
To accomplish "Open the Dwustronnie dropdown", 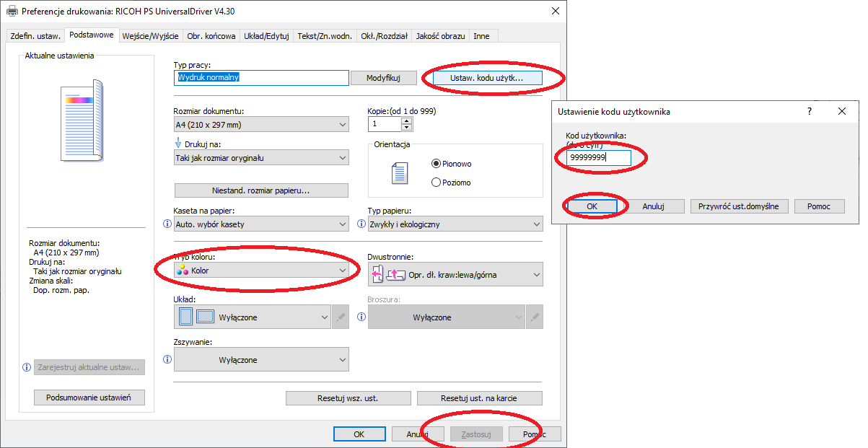I will [455, 274].
